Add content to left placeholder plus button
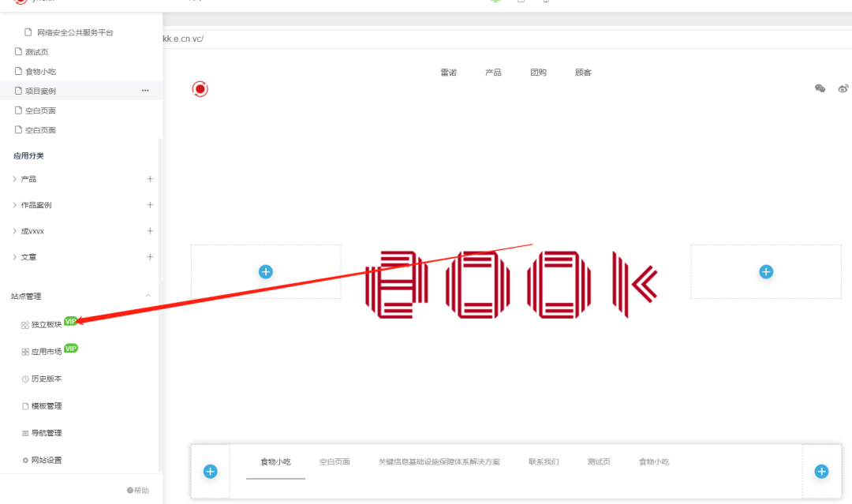The image size is (852, 504). (266, 271)
